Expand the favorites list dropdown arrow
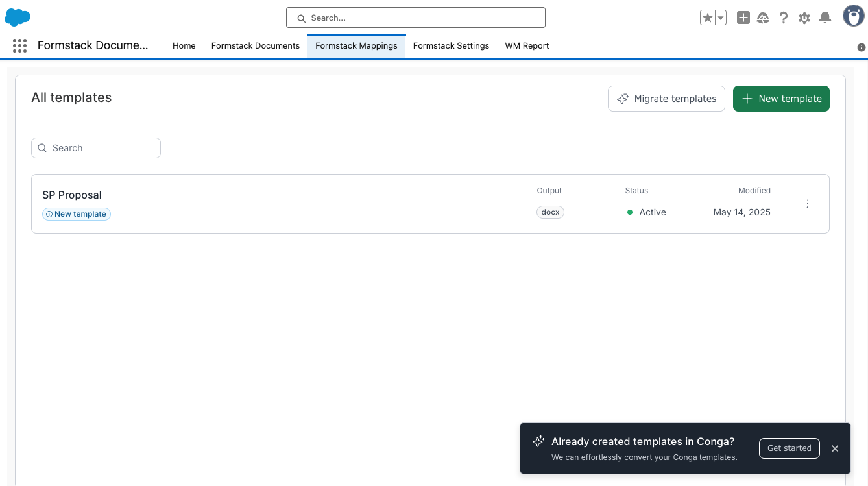The image size is (868, 486). [721, 18]
